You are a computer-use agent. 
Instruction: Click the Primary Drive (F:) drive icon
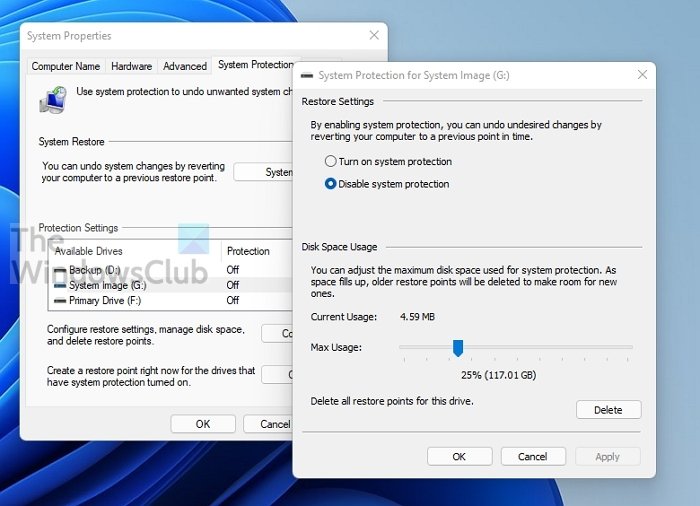tap(60, 301)
